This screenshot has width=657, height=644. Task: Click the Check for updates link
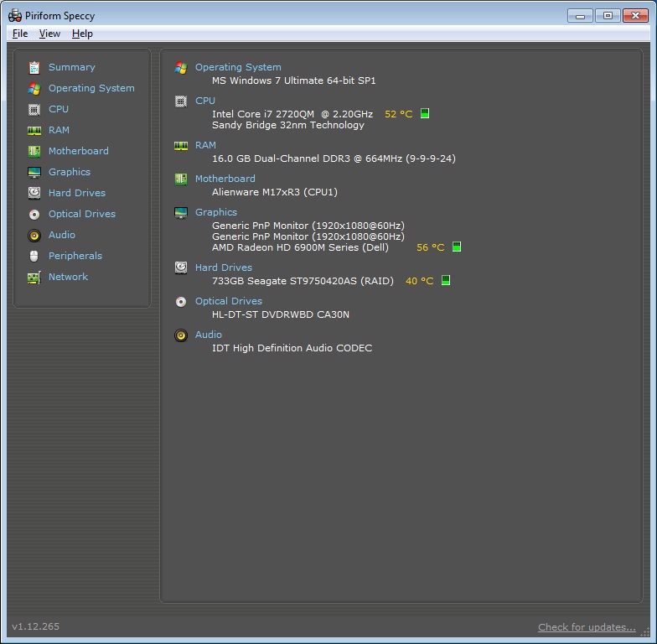click(587, 627)
